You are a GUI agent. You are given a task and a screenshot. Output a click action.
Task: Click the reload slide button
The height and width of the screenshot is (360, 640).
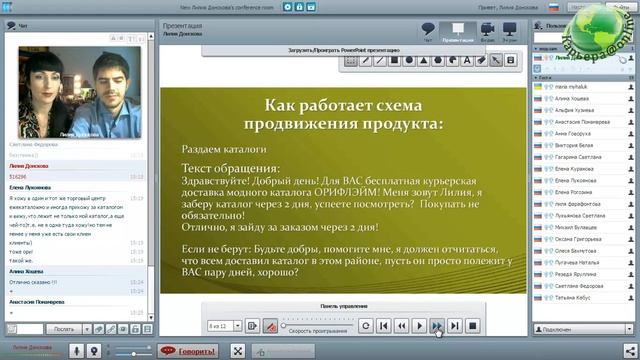pyautogui.click(x=366, y=326)
